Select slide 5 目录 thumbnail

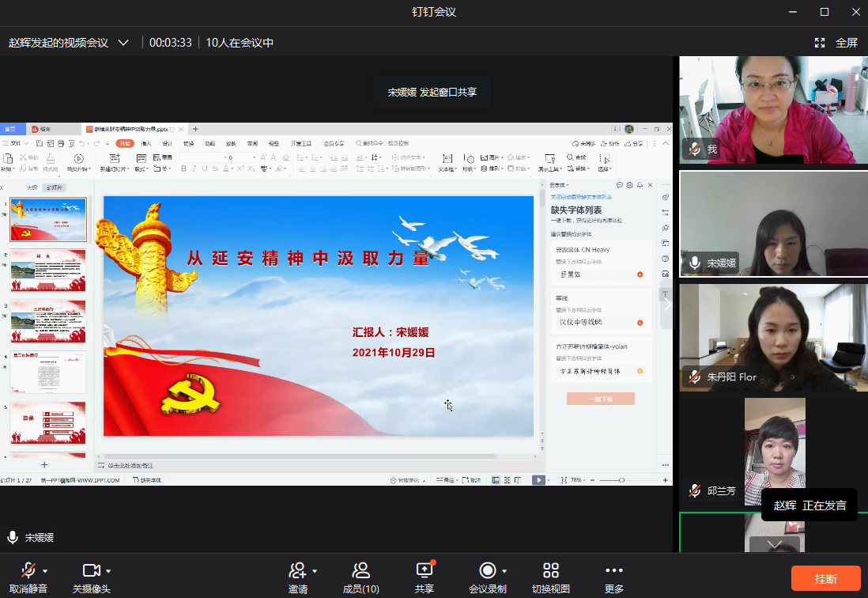(x=48, y=423)
